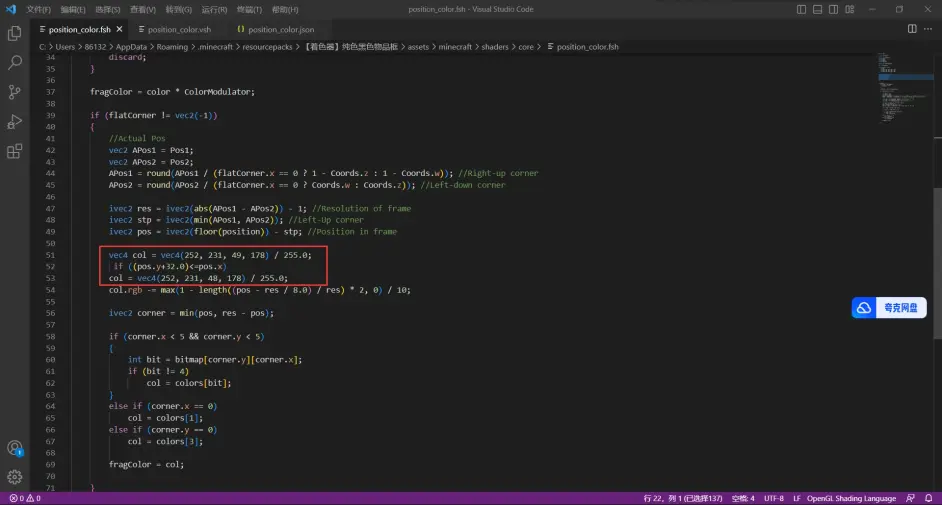Screen dimensions: 942x505
Task: Open the Manage gear settings icon
Action: pos(14,478)
